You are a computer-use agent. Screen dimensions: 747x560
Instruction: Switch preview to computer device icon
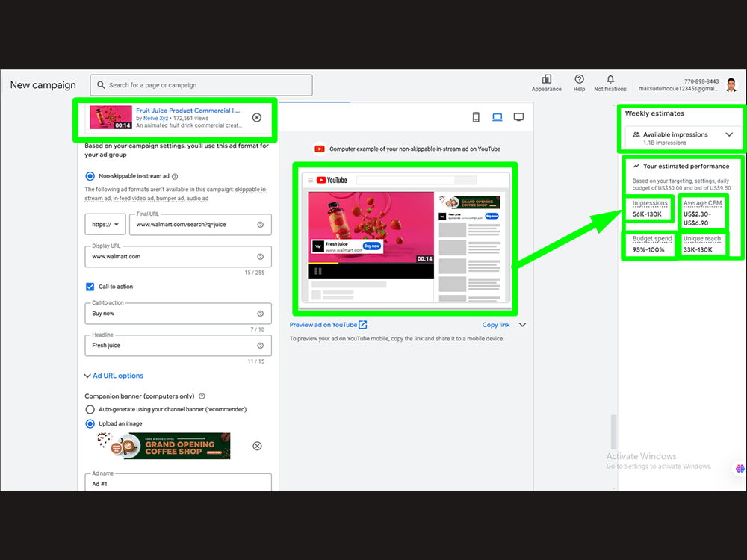point(498,117)
